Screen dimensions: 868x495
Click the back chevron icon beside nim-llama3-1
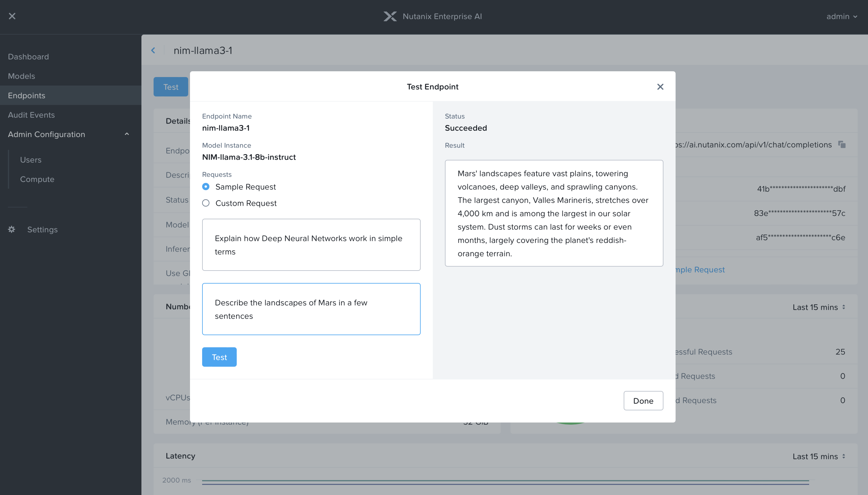pyautogui.click(x=154, y=50)
